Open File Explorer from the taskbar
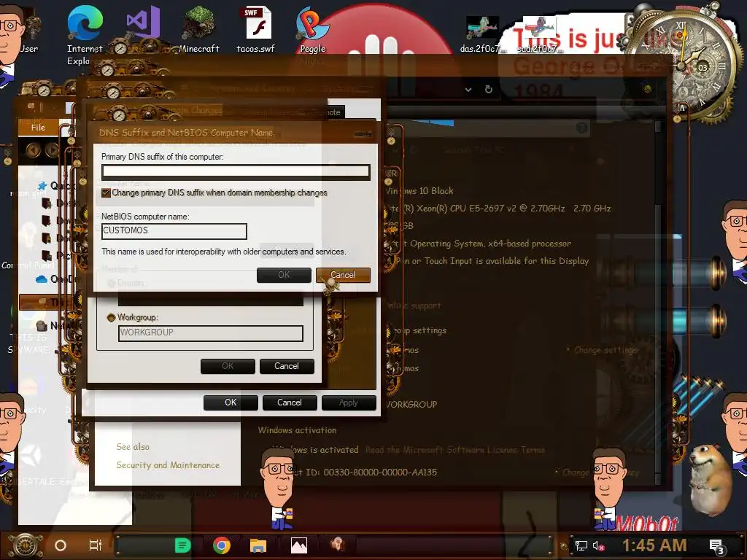 pos(258,545)
